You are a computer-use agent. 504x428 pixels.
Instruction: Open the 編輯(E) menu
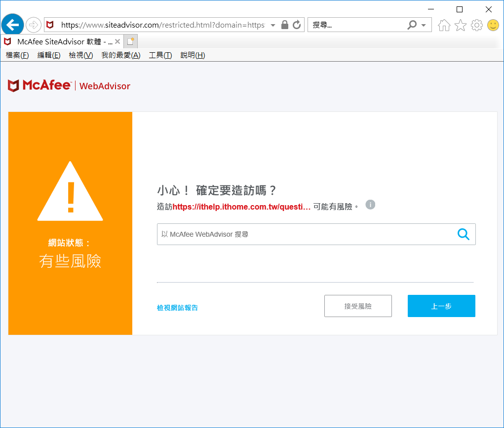click(x=49, y=55)
